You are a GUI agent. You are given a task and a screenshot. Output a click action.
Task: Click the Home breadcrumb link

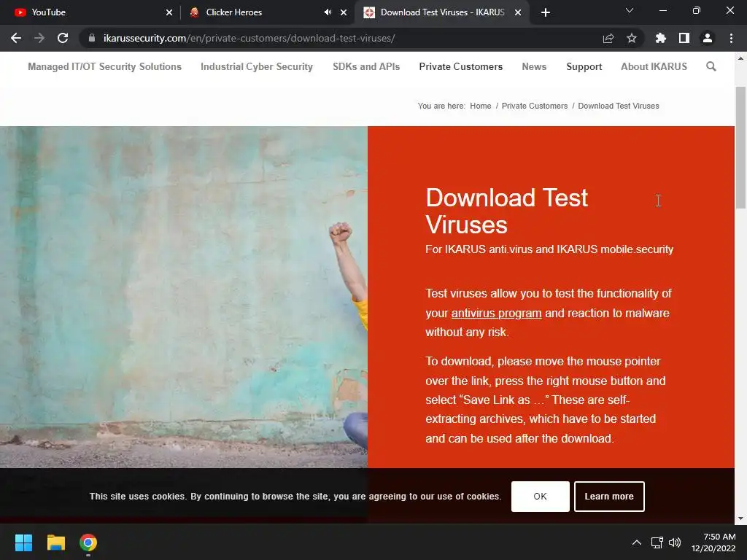(480, 106)
